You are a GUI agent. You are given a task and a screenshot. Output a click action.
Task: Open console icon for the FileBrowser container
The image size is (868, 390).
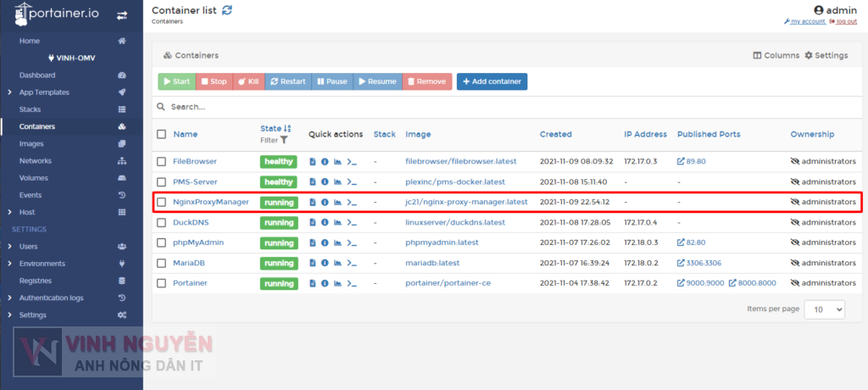tap(352, 162)
